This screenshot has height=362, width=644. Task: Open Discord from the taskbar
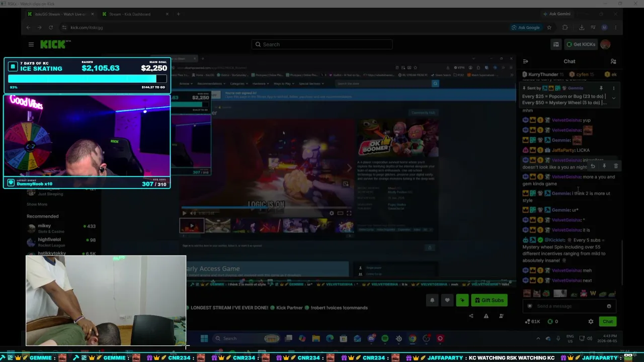pyautogui.click(x=371, y=338)
